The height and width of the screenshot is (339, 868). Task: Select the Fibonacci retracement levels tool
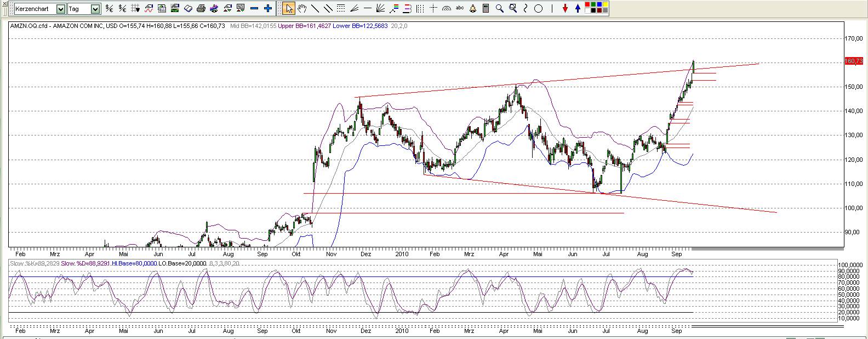click(x=407, y=8)
